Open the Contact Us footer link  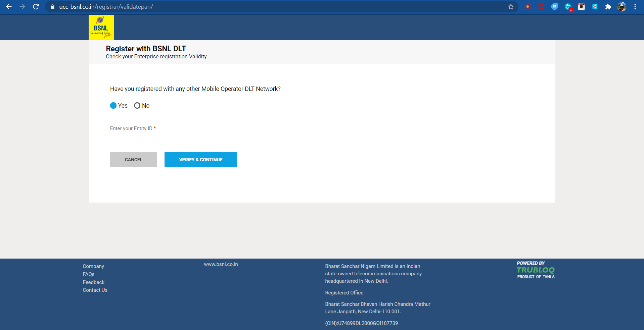(95, 290)
